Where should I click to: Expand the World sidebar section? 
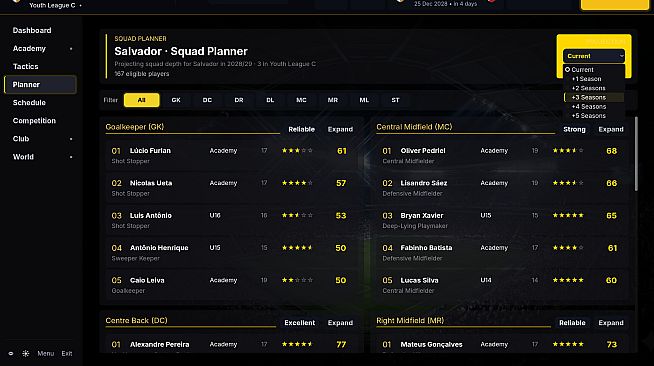pos(40,157)
